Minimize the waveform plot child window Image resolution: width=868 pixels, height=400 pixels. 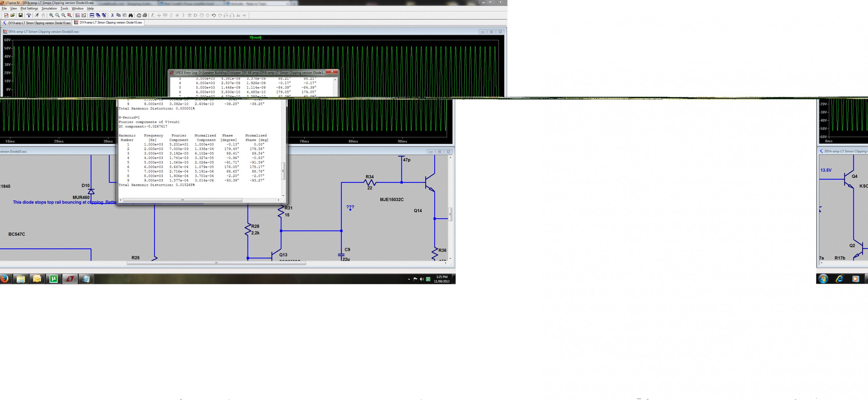[x=482, y=32]
